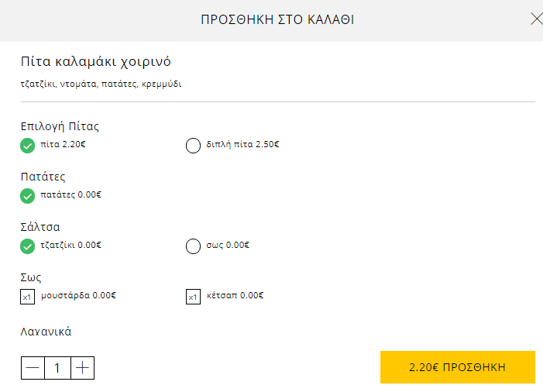This screenshot has height=392, width=543.
Task: Select the single πίτα 2.20€ option
Action: click(27, 146)
